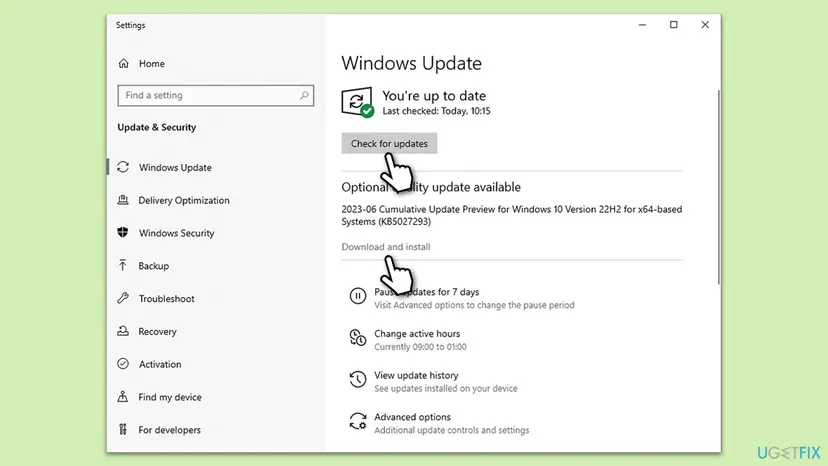Click 'Additional update controls and settings' text

(x=451, y=430)
